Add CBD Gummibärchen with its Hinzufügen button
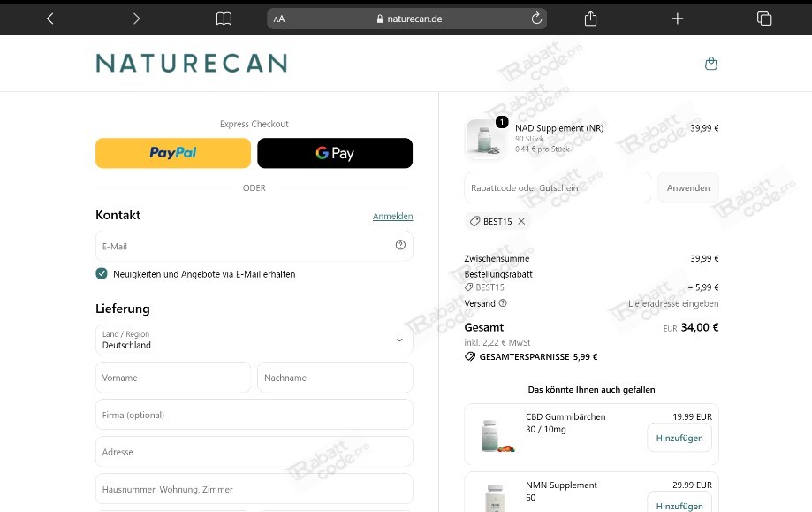Screen dimensions: 812x512 coord(679,438)
